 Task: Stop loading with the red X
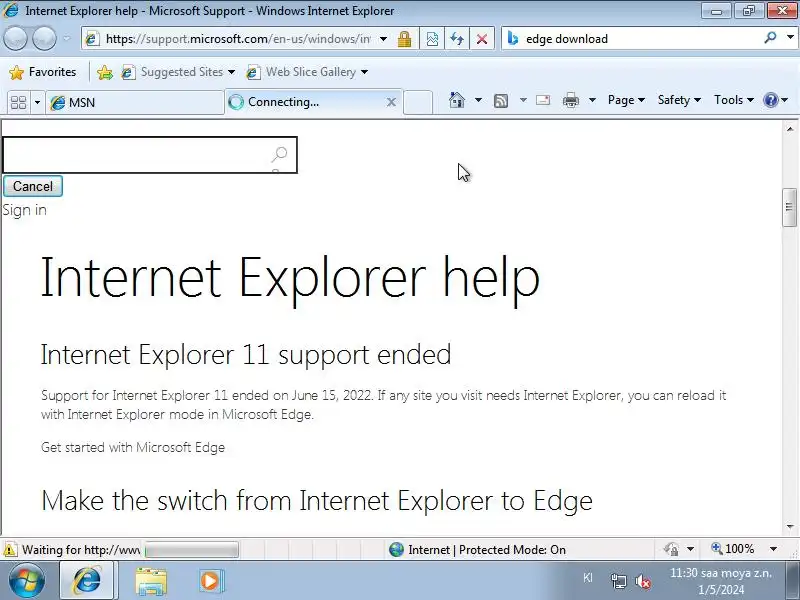pyautogui.click(x=482, y=39)
